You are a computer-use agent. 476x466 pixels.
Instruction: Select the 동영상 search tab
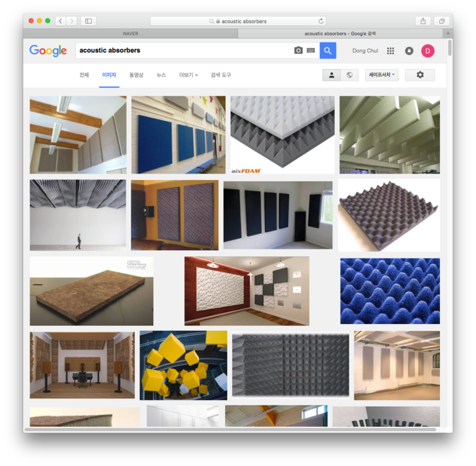point(136,75)
